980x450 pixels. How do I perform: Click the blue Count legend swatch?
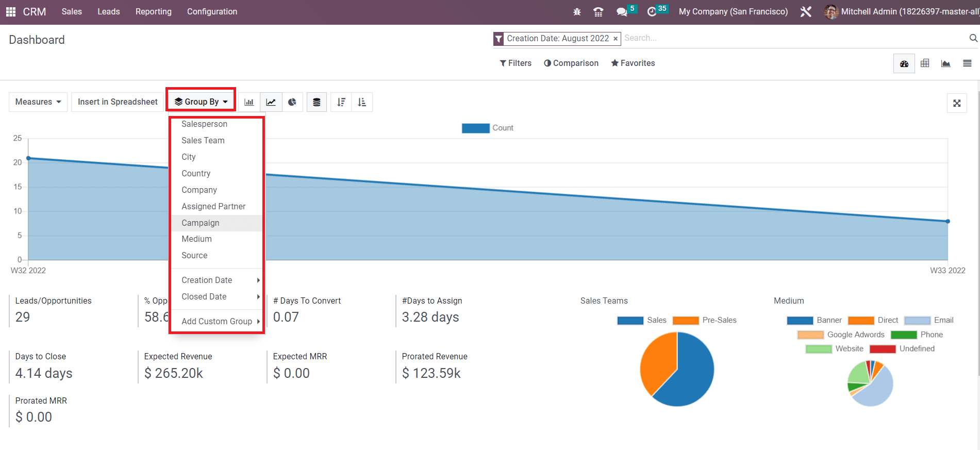(x=475, y=128)
